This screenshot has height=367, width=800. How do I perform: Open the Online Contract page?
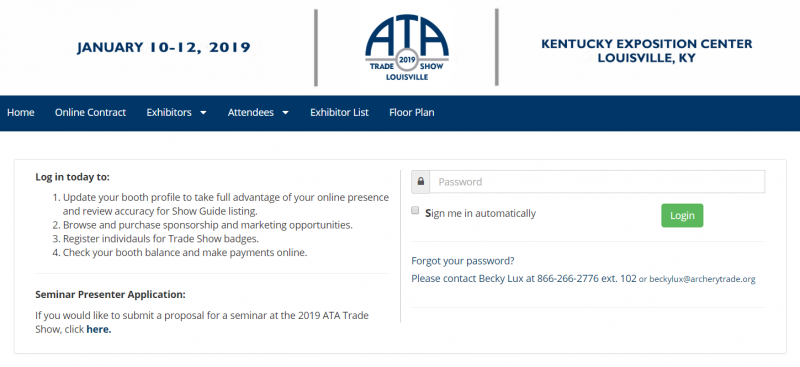point(90,112)
